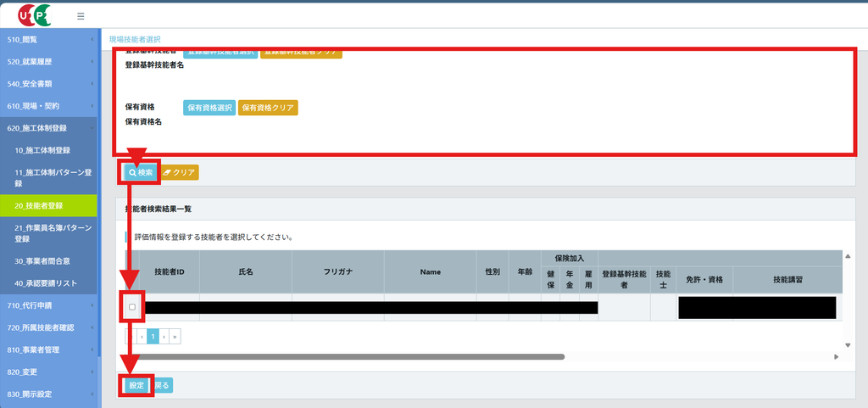The image size is (868, 408).
Task: Click the 戻る button
Action: click(162, 385)
